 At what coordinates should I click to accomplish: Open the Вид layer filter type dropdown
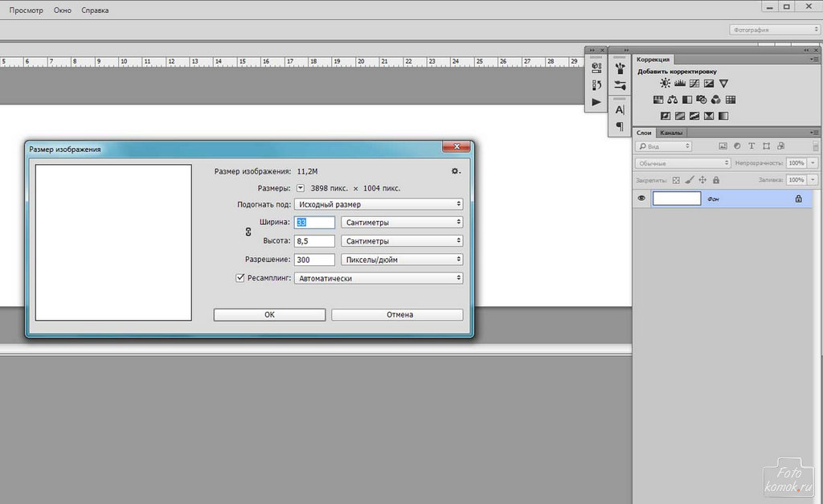coord(664,146)
